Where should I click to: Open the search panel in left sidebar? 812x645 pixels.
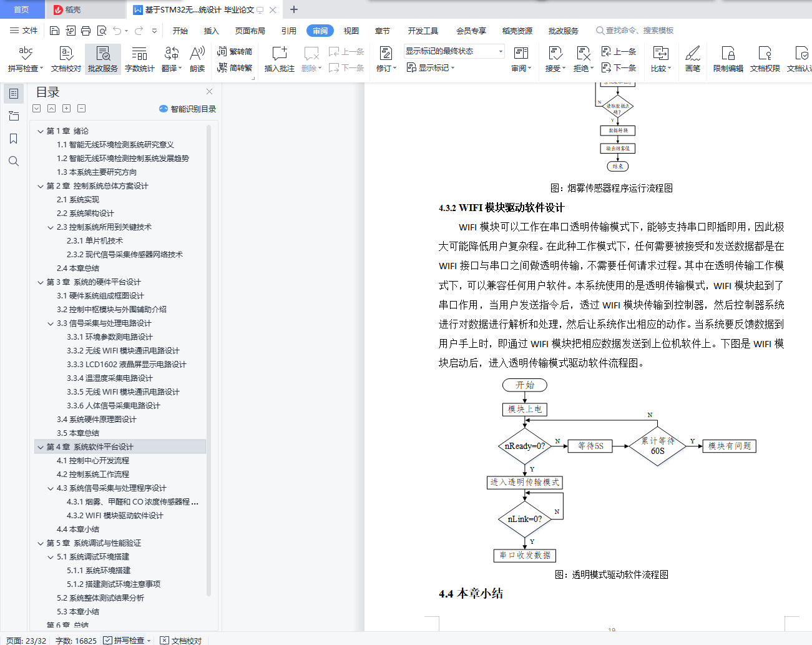click(x=13, y=161)
